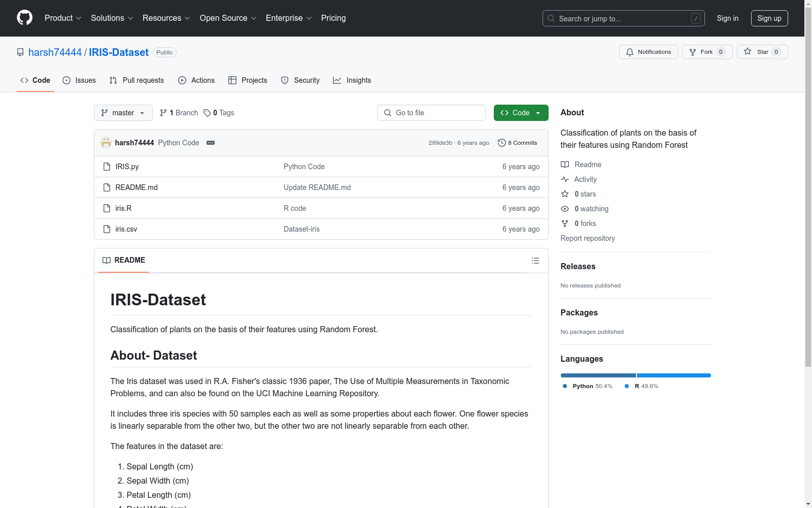This screenshot has width=812, height=508.
Task: Click the Python language color dot
Action: pyautogui.click(x=565, y=386)
